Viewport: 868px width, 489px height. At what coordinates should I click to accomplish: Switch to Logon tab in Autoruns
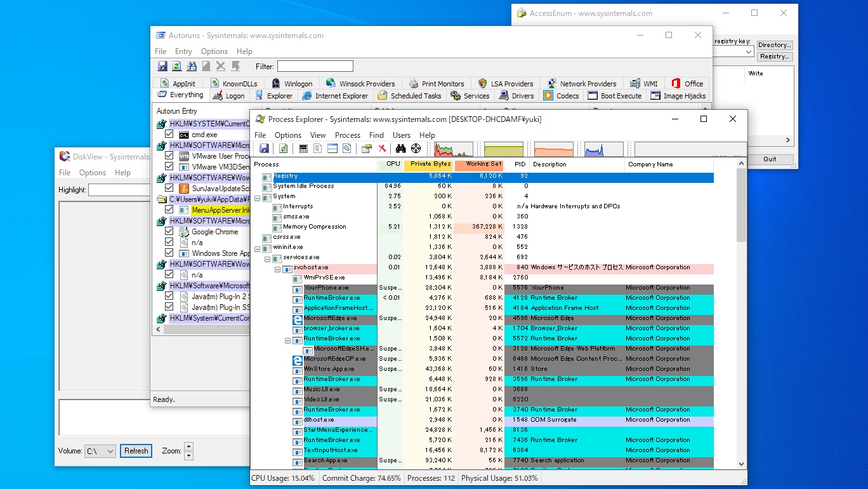(228, 96)
